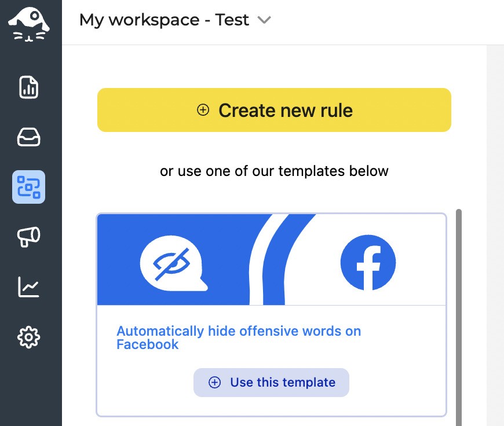Open the Settings gear icon
Viewport: 504px width, 426px height.
pyautogui.click(x=28, y=337)
